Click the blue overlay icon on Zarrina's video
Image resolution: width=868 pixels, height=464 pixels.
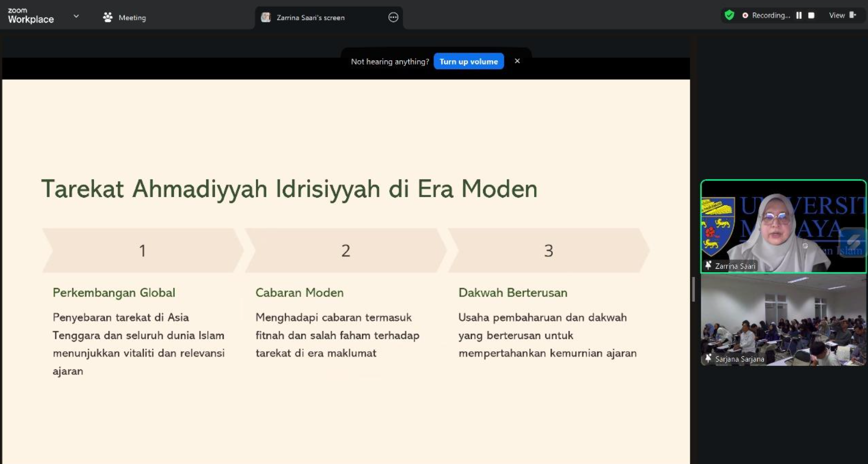(853, 242)
